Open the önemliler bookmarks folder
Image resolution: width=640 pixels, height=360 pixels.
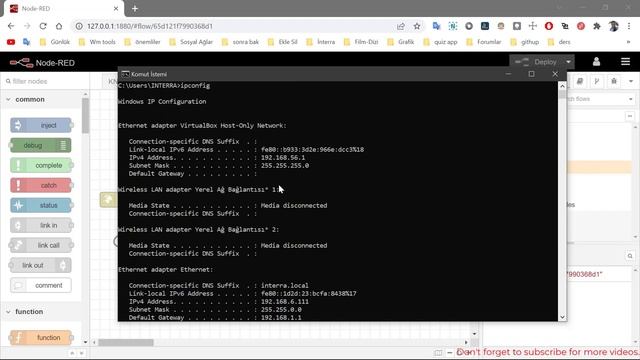pyautogui.click(x=142, y=42)
